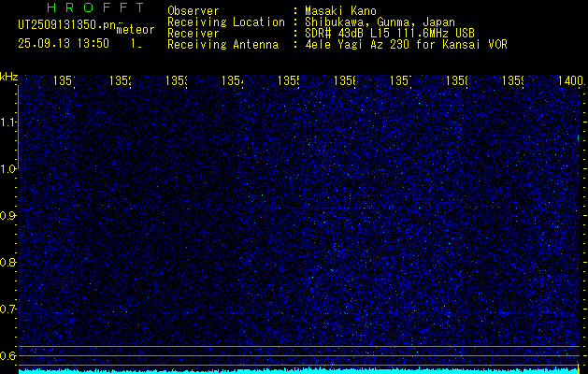Click the cyan signal level strip at bottom

point(299,371)
